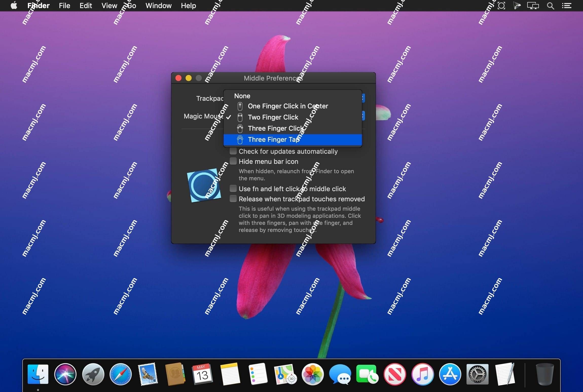Open the Trash in dock
This screenshot has width=583, height=392.
pos(545,374)
